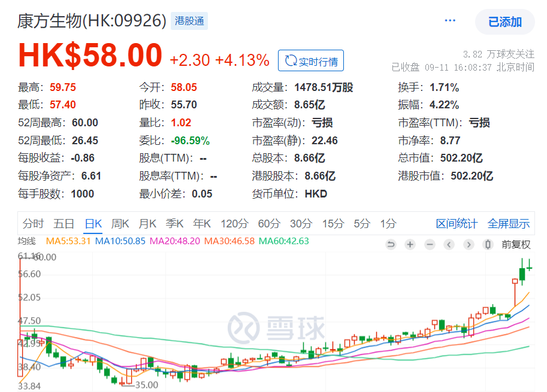Click the 量比 value 1.02
This screenshot has width=547, height=392.
click(181, 123)
